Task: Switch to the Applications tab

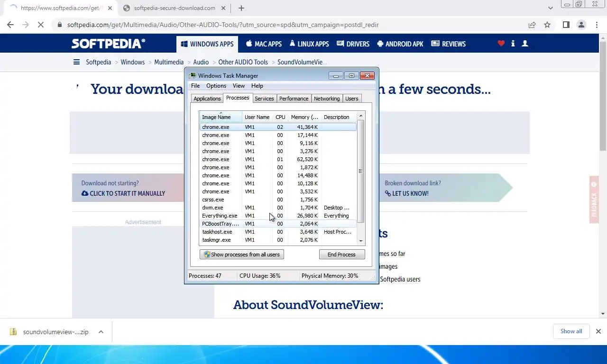Action: click(207, 99)
